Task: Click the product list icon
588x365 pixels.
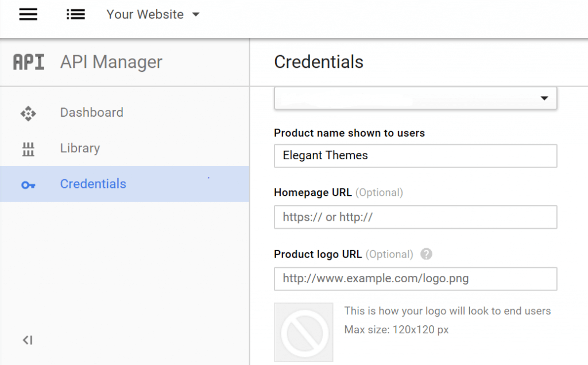Action: click(76, 14)
